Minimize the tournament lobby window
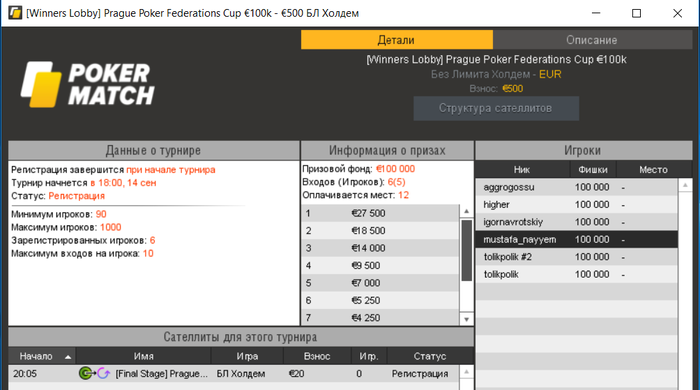700x390 pixels. point(596,13)
